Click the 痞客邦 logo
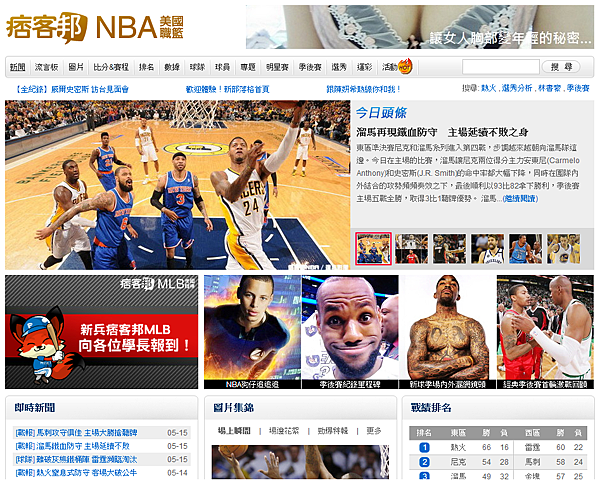600x485 pixels. [x=47, y=27]
